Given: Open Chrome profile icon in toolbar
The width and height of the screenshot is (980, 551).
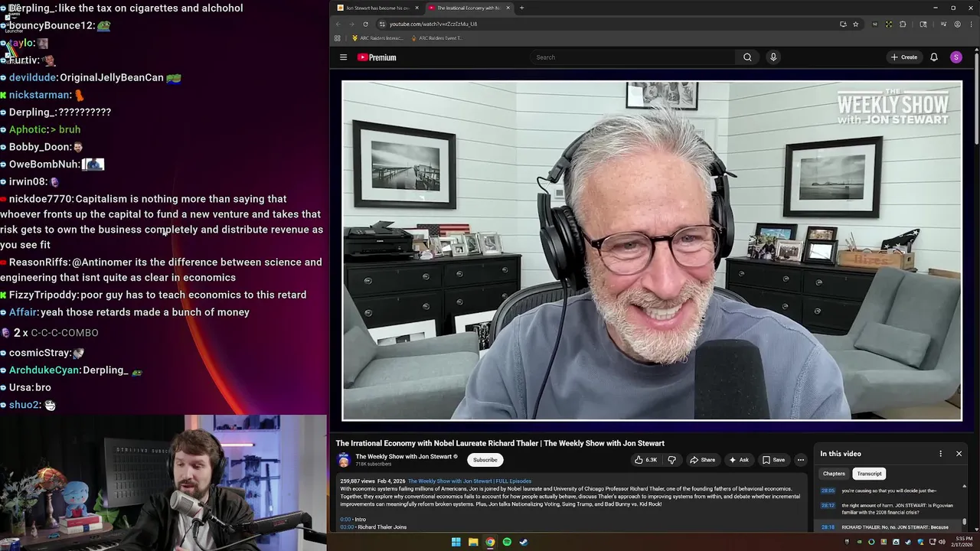Looking at the screenshot, I should tap(957, 24).
